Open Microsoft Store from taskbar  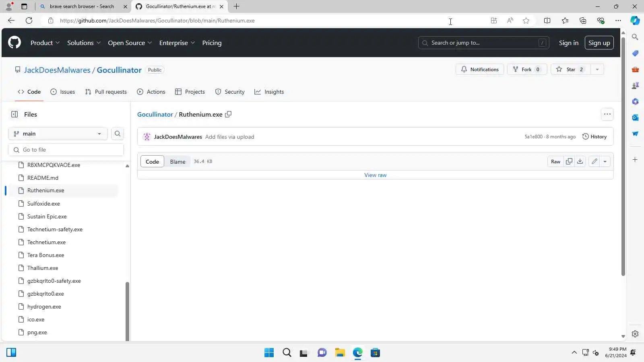(x=376, y=353)
